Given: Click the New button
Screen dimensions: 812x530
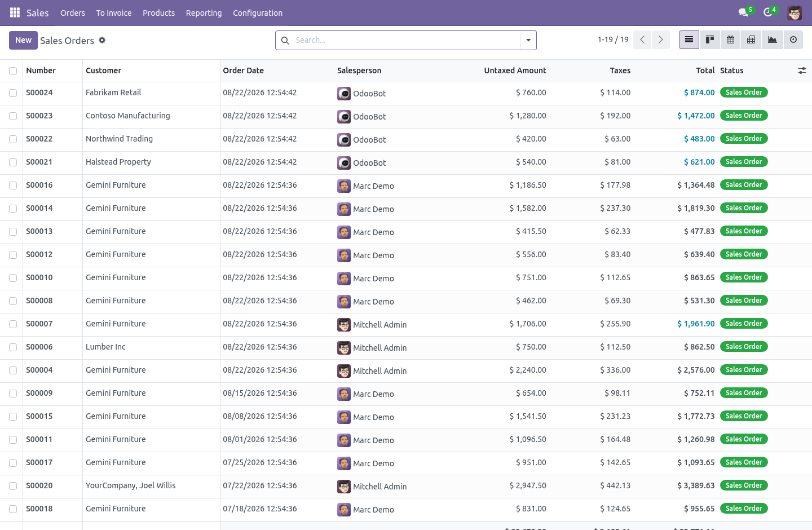Looking at the screenshot, I should 23,40.
